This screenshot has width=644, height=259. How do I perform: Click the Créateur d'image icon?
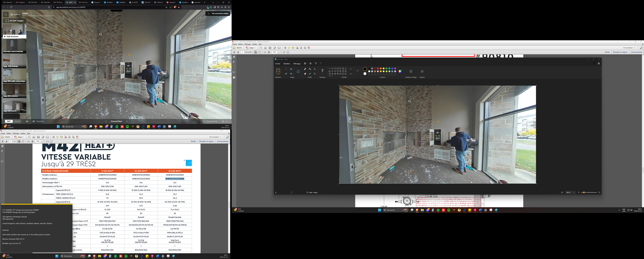pos(411,71)
